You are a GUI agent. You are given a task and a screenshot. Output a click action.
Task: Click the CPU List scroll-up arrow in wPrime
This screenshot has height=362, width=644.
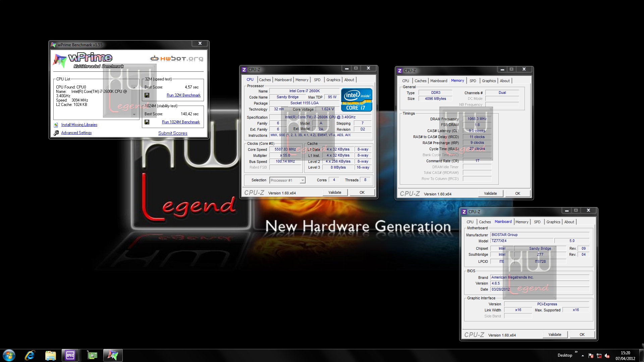(134, 87)
